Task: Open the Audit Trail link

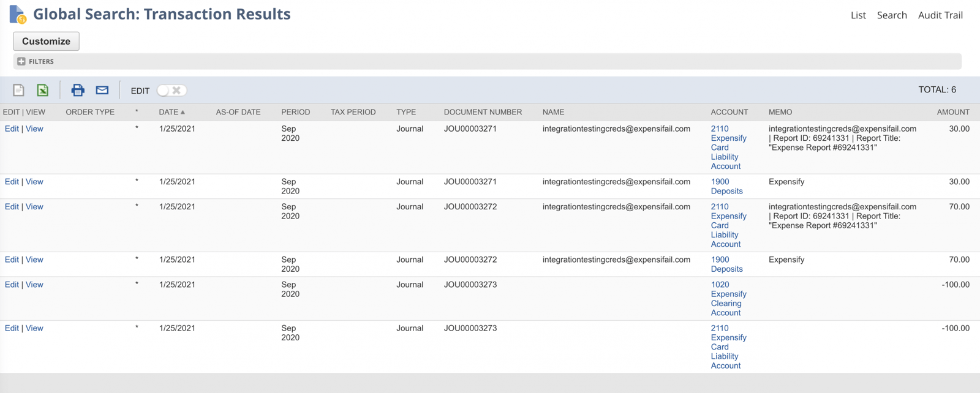Action: 940,15
